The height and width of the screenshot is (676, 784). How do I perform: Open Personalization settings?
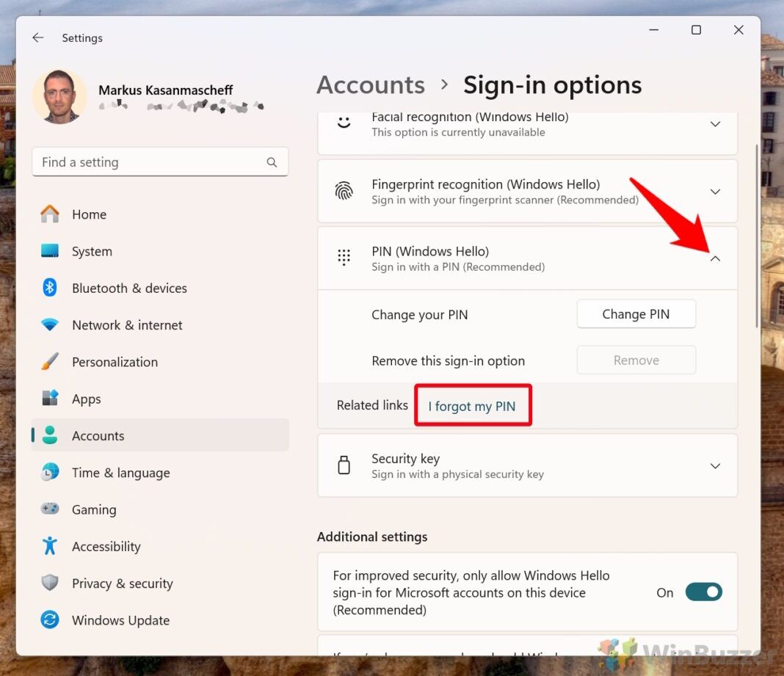pos(160,362)
